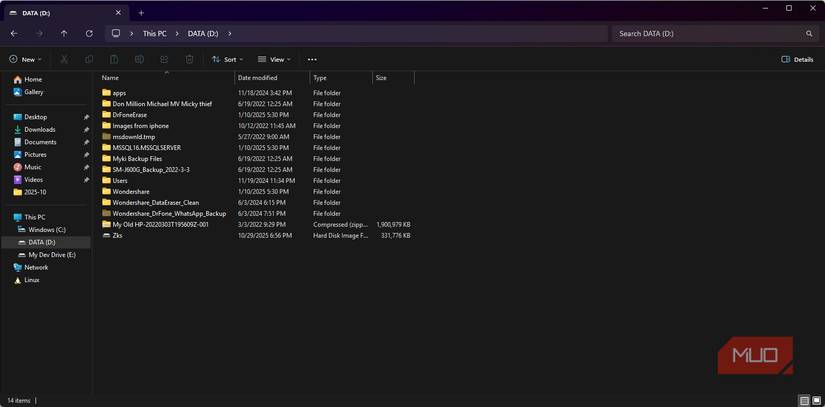Click the Cut scissors icon in toolbar
825x407 pixels.
pyautogui.click(x=64, y=59)
